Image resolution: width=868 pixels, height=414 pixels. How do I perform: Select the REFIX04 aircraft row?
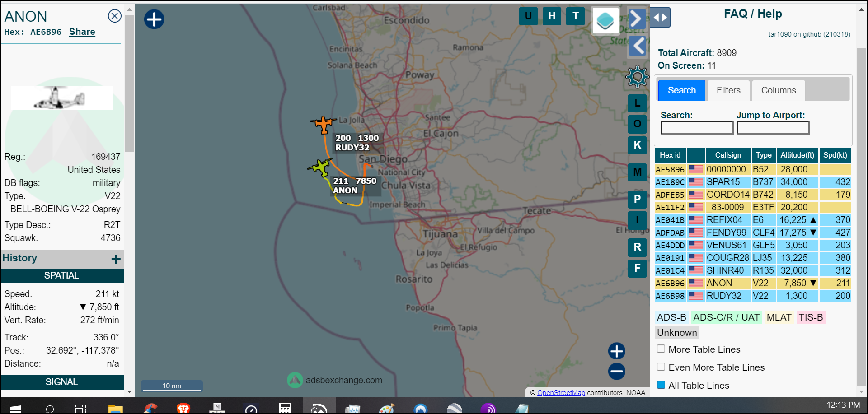click(753, 220)
